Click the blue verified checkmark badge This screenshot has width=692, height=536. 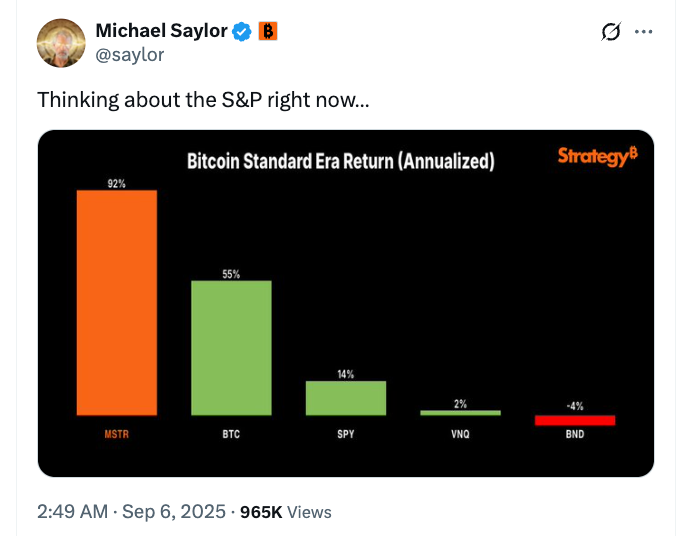[x=241, y=32]
